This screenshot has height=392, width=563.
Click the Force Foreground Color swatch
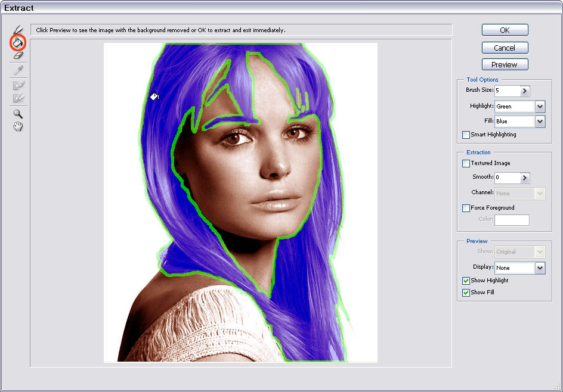tap(512, 220)
